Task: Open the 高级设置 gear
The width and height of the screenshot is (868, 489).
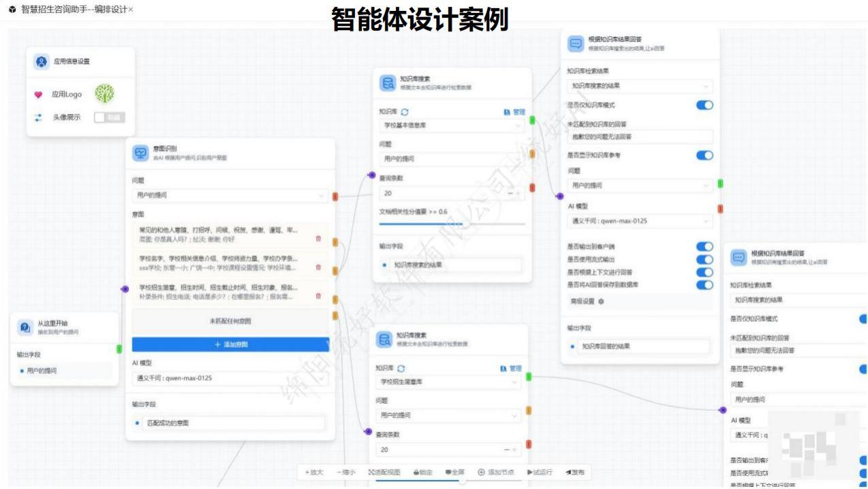Action: tap(601, 301)
